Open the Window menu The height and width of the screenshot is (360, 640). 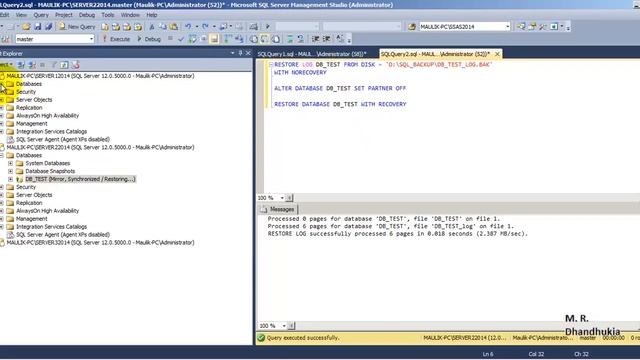coord(130,15)
